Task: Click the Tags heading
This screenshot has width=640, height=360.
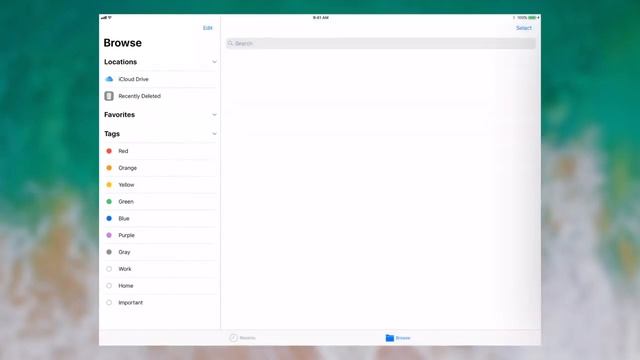Action: pos(112,134)
